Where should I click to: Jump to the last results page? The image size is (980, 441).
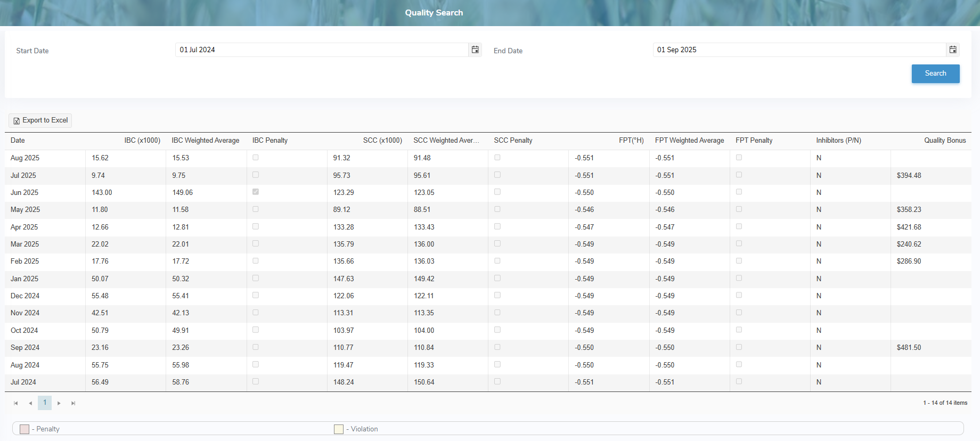(73, 403)
